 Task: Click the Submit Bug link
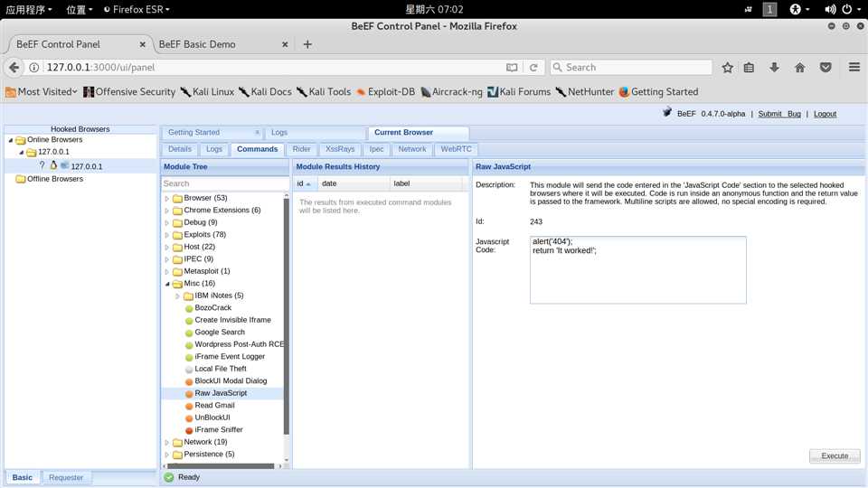pos(779,114)
